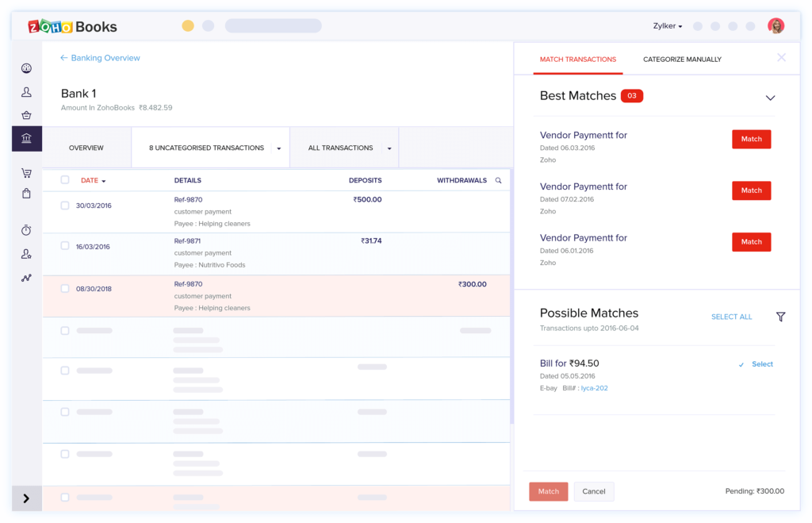Viewport: 812px width, 523px height.
Task: Click the filter icon beside Select All
Action: 780,317
